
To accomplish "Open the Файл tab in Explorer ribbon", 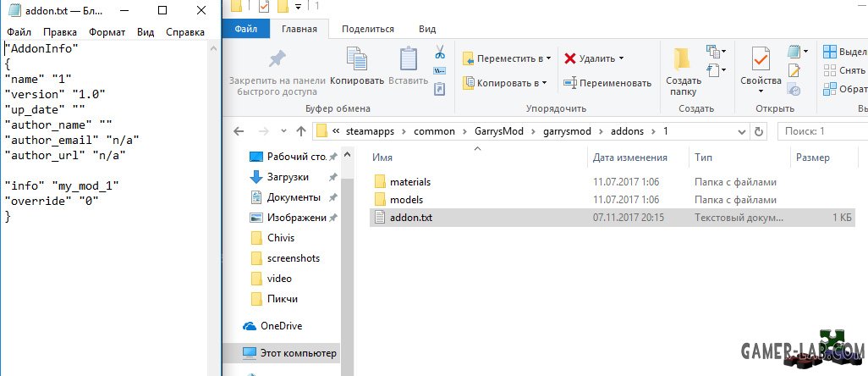I will point(246,29).
